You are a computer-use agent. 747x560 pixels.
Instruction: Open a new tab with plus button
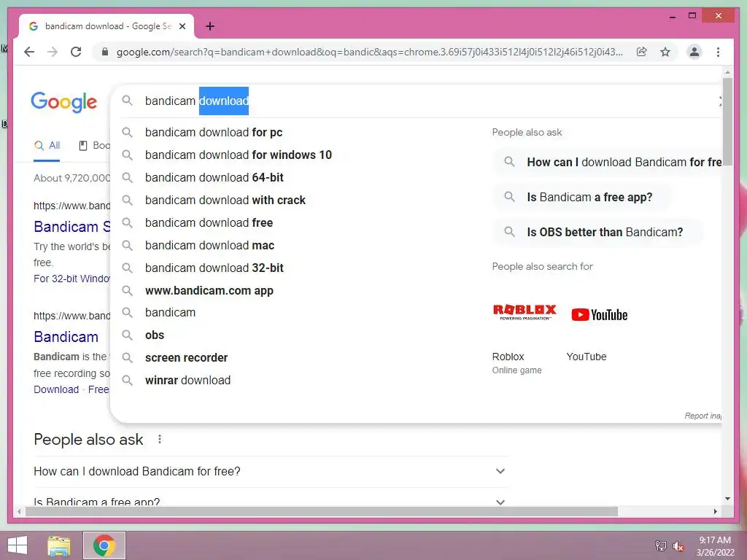coord(210,26)
